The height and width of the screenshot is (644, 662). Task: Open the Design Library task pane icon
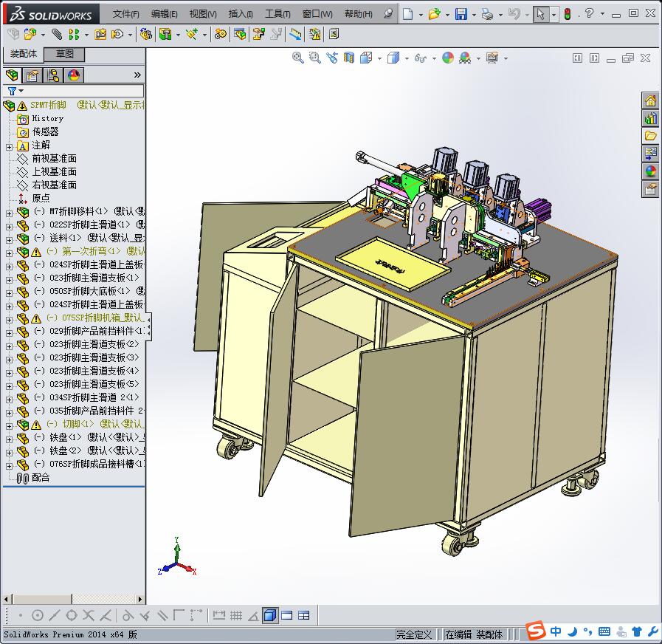click(650, 118)
